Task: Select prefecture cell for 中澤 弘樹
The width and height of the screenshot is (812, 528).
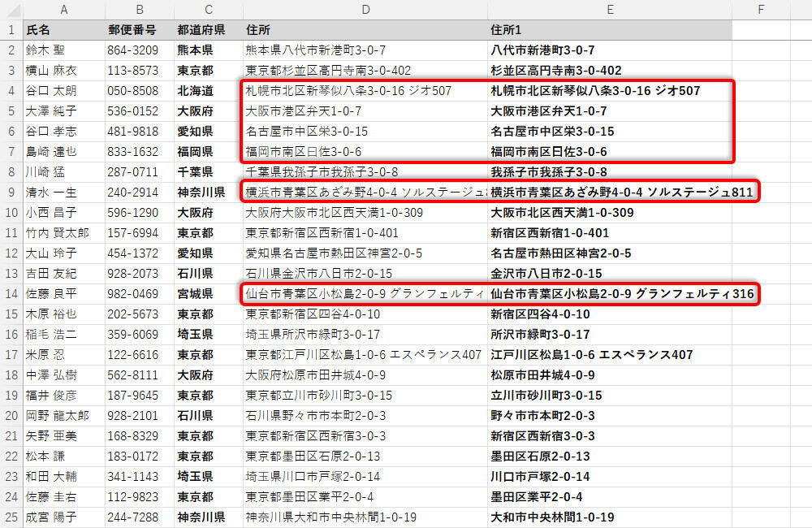Action: click(209, 375)
